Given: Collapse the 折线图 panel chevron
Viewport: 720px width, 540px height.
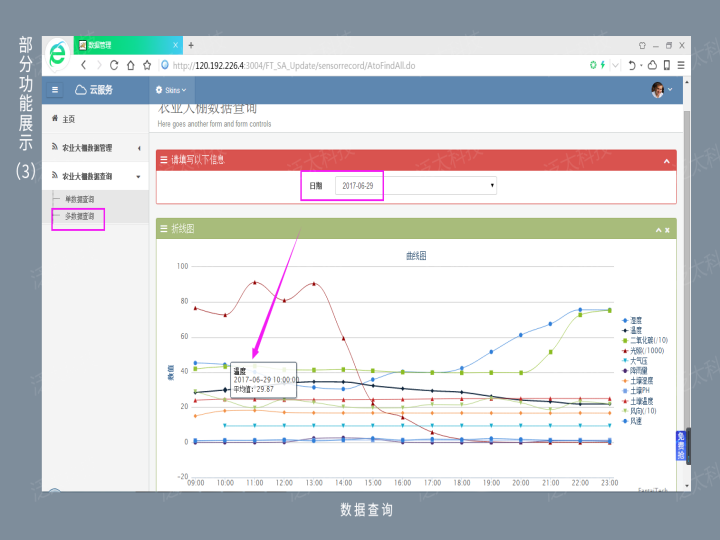Looking at the screenshot, I should coord(657,229).
